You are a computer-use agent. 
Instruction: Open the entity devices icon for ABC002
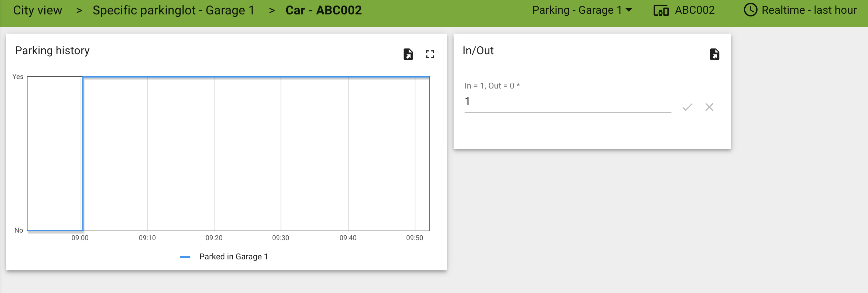coord(661,11)
